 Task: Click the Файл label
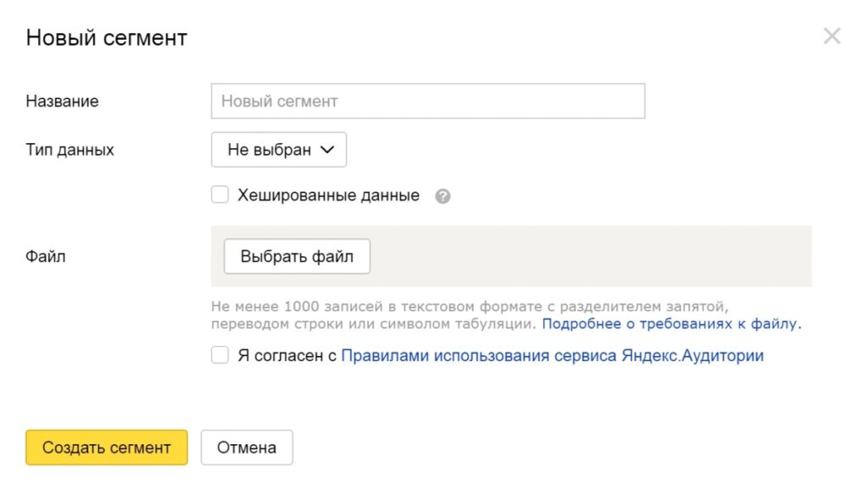(46, 256)
